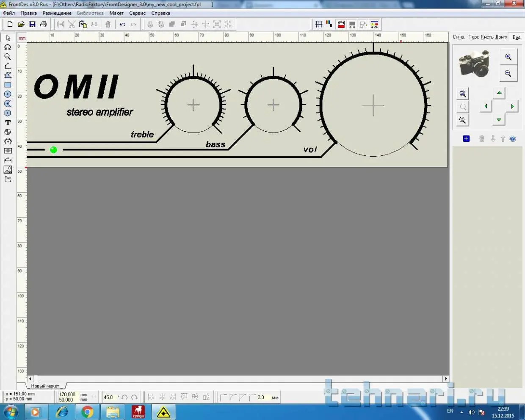525x420 pixels.
Task: Rotate counterclockwise with bottom toolbar arrow
Action: point(124,397)
